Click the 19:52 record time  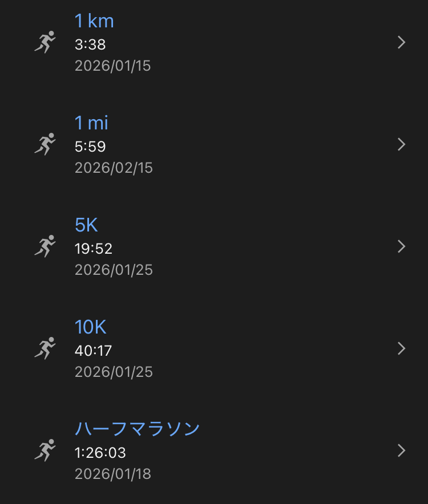coord(94,249)
